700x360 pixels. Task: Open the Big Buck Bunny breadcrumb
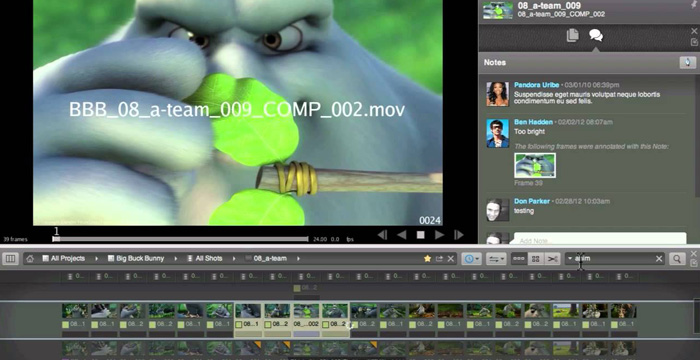pyautogui.click(x=136, y=259)
